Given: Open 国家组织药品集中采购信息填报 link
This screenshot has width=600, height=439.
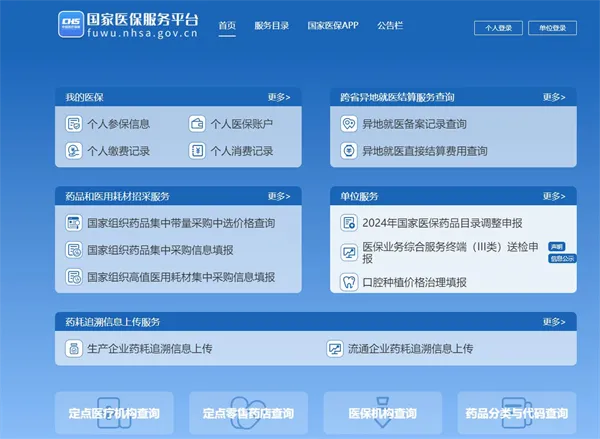Looking at the screenshot, I should 160,250.
